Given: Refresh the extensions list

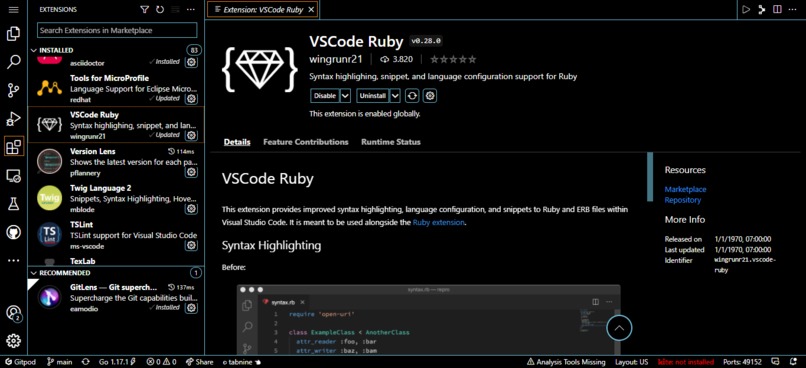Looking at the screenshot, I should click(x=160, y=9).
